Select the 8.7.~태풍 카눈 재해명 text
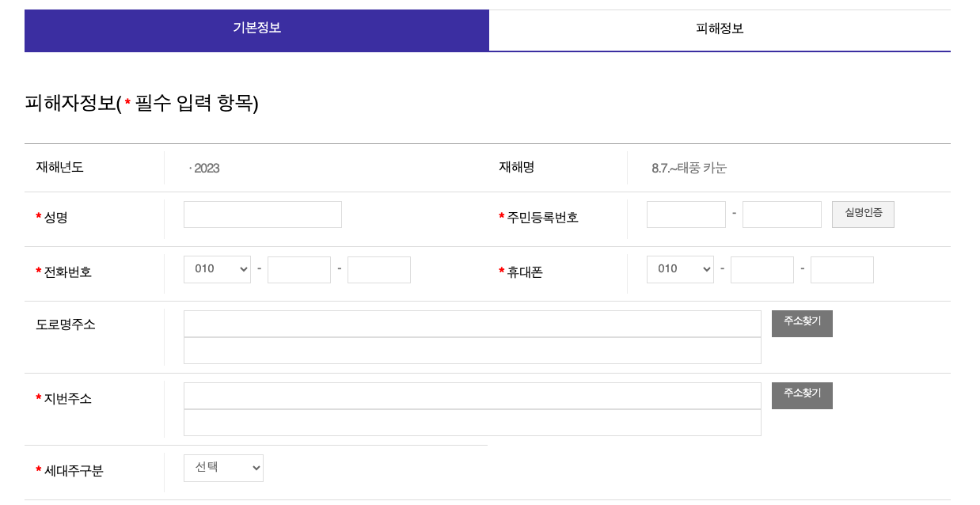The image size is (980, 505). 689,168
